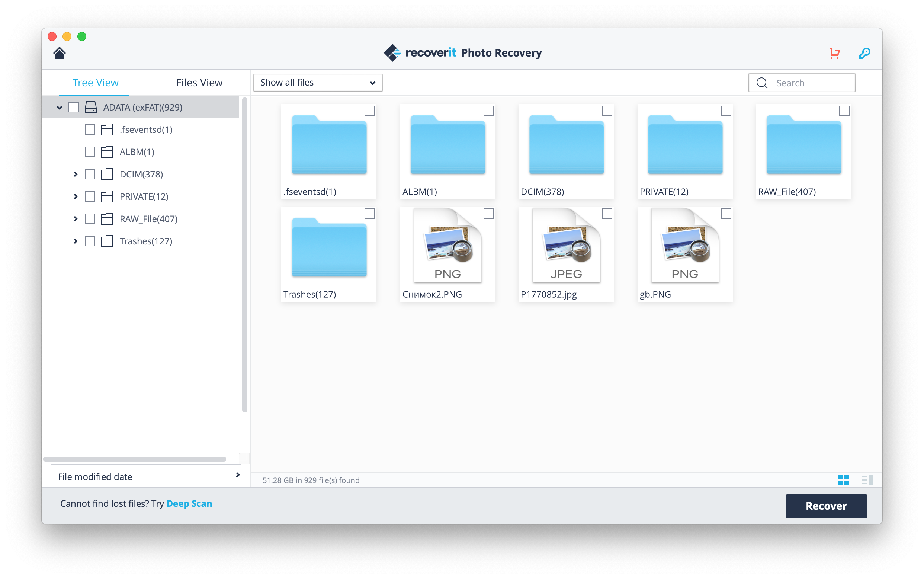Check the DCIM(378) tree checkbox

90,174
